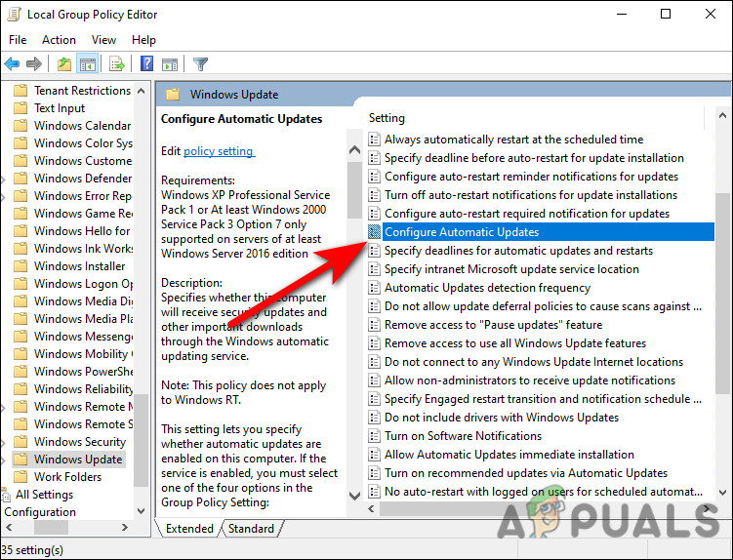The width and height of the screenshot is (733, 560).
Task: Select Turn off auto-restart notifications setting
Action: (x=531, y=195)
